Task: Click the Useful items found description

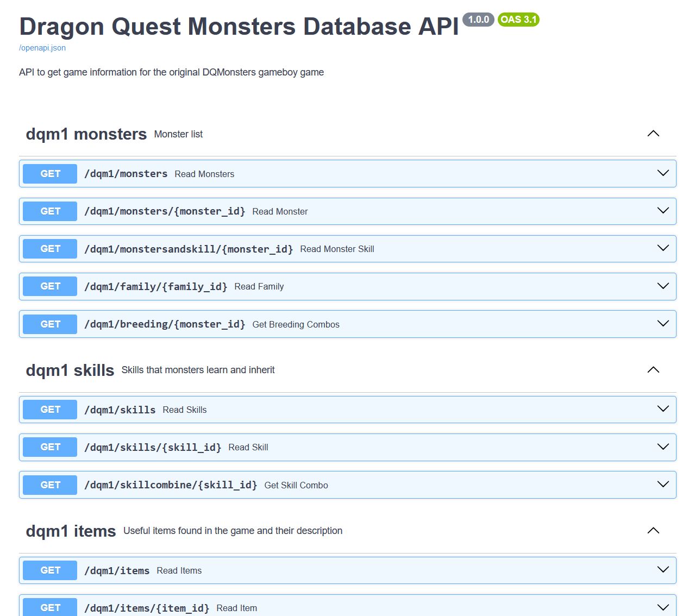Action: [233, 531]
